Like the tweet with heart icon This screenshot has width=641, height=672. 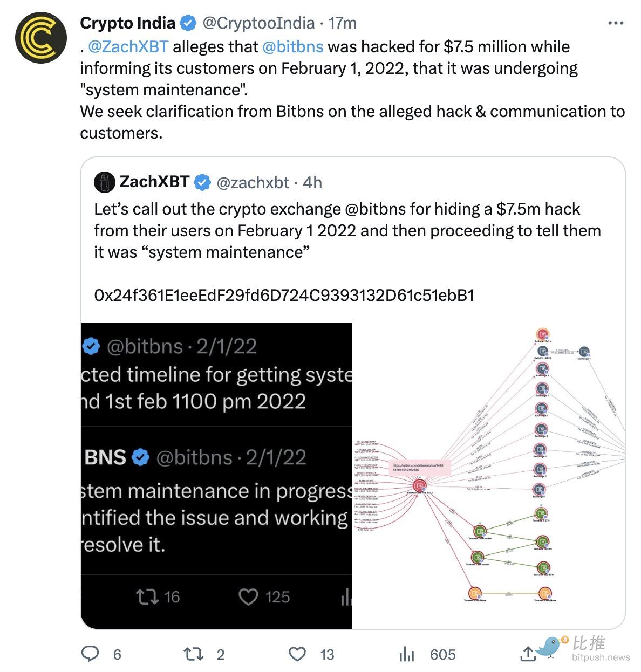click(x=297, y=654)
